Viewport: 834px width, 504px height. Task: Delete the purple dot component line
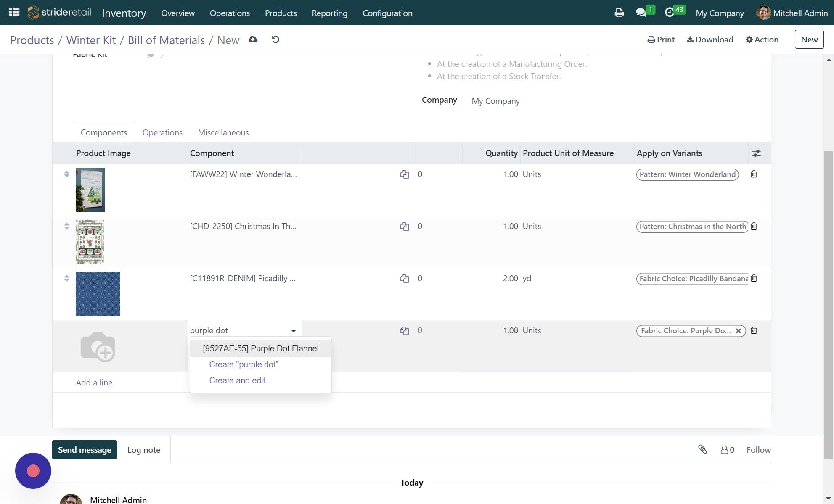pyautogui.click(x=754, y=330)
